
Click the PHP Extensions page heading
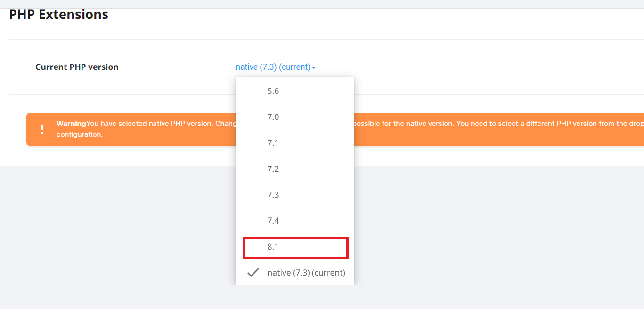[59, 15]
